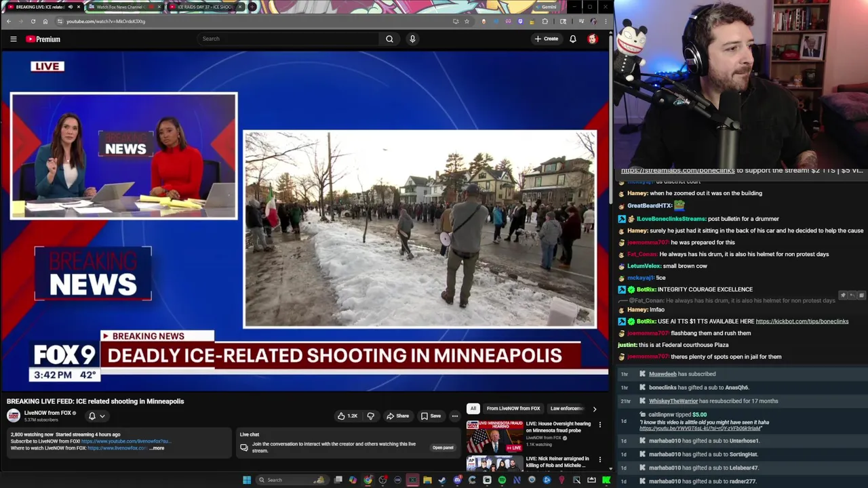Screen dimensions: 868x488
Task: Open options for Nick Reiner arraigned video
Action: pos(599,460)
